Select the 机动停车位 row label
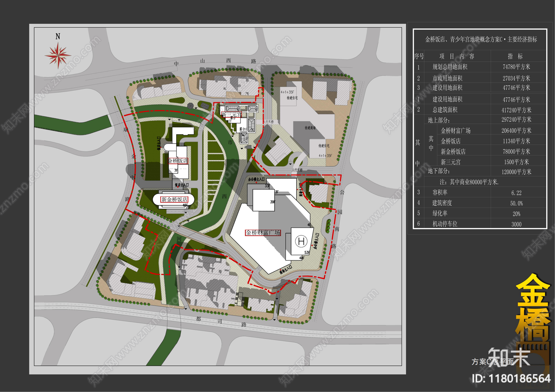The image size is (555, 392). 445,224
